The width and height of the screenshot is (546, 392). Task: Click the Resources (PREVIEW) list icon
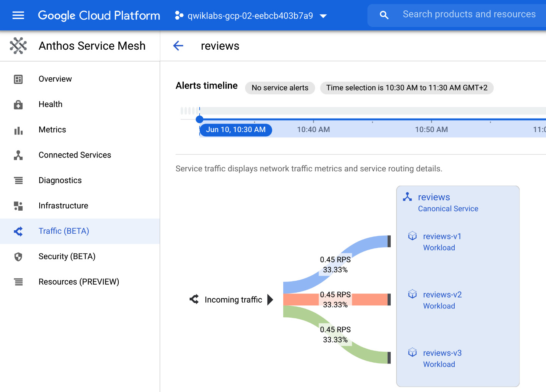tap(18, 282)
